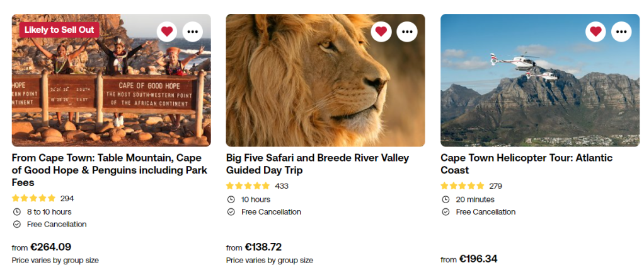644x272 pixels.
Task: Open the three-dot menu on the Cape of Good Hope card
Action: 193,31
